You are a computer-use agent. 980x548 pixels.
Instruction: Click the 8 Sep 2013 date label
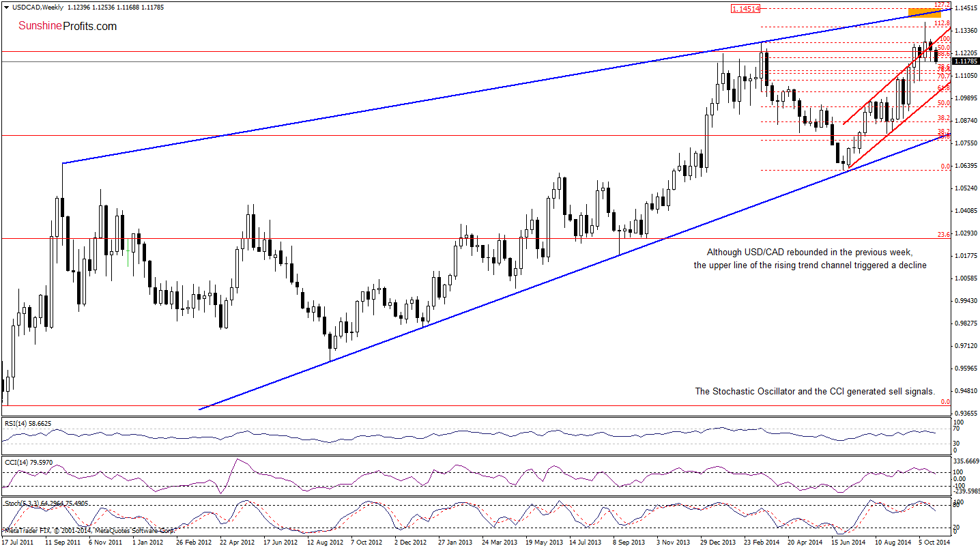[629, 542]
